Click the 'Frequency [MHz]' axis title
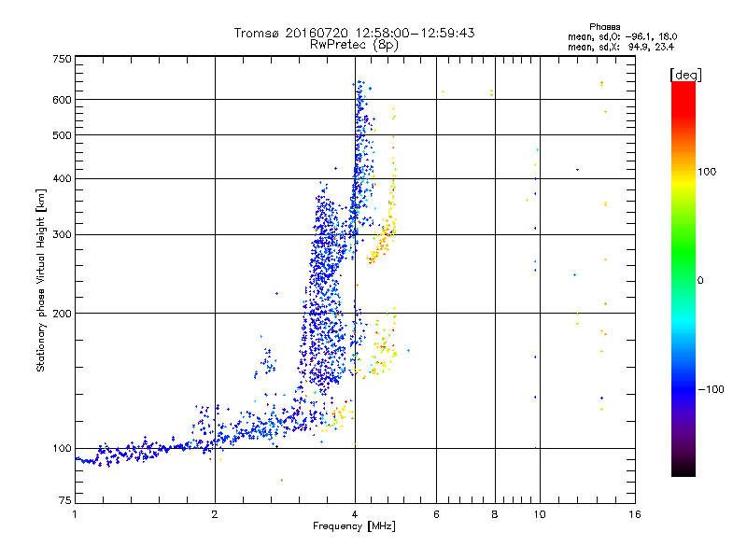 tap(354, 526)
